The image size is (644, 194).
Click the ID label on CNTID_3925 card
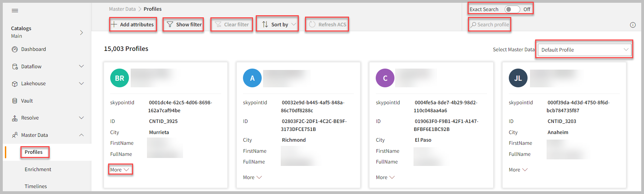point(113,121)
